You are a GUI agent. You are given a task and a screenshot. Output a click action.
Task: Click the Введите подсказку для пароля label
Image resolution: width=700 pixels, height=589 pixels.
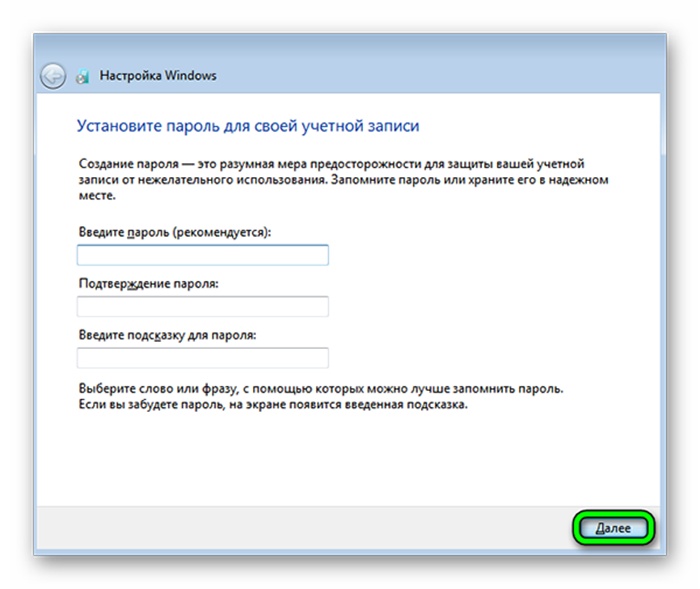(x=167, y=335)
